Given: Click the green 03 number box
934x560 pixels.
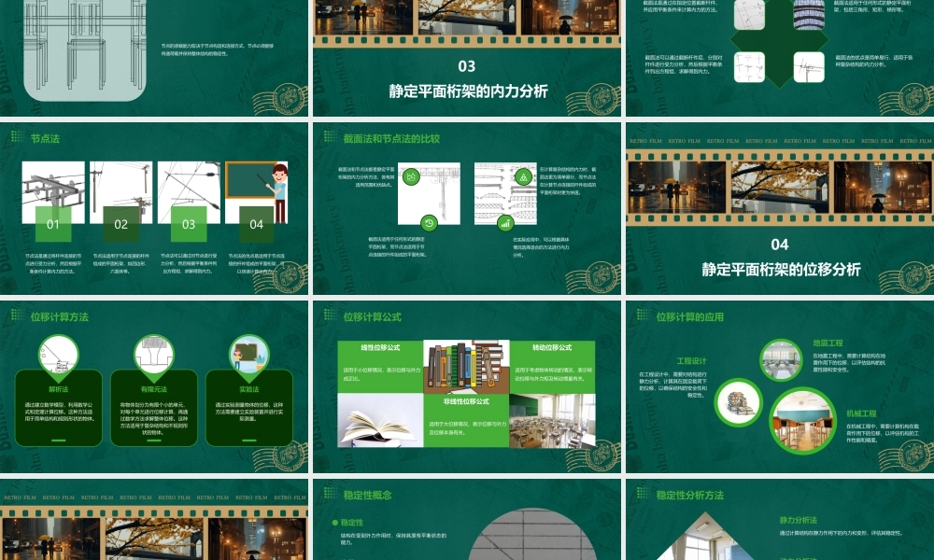Looking at the screenshot, I should point(189,224).
